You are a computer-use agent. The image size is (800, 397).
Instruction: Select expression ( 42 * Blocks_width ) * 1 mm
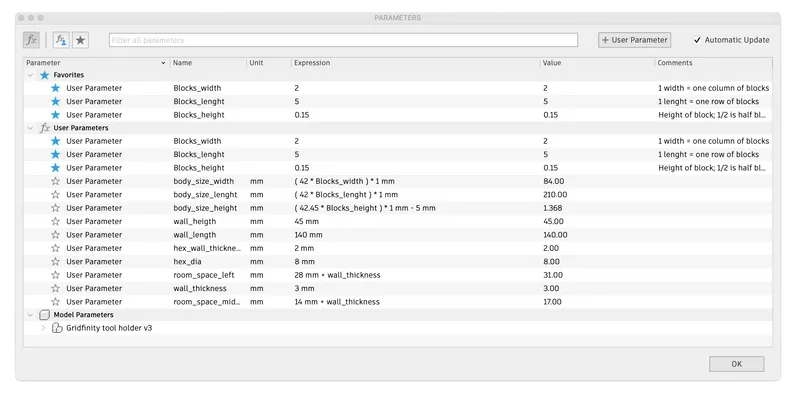344,181
